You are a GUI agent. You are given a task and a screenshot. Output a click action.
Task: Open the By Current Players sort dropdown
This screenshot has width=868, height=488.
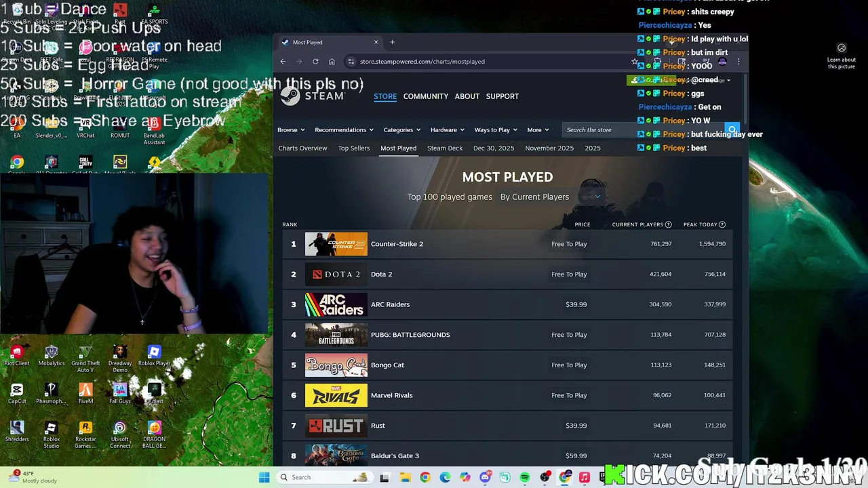550,197
